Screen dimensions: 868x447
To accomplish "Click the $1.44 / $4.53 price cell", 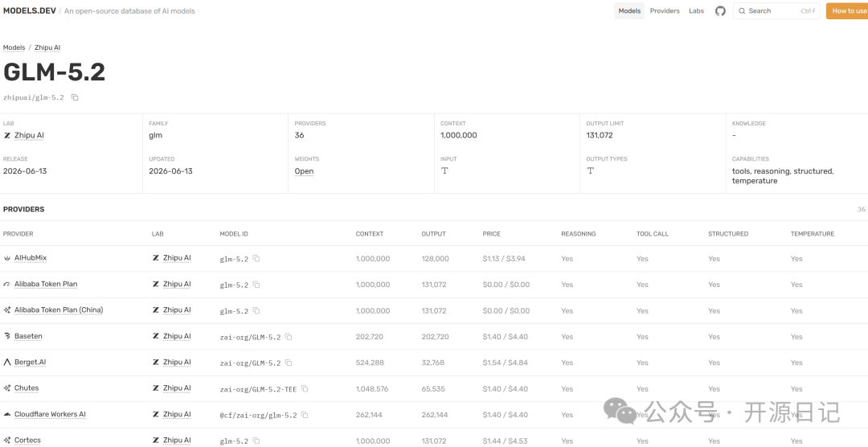I will click(x=506, y=441).
